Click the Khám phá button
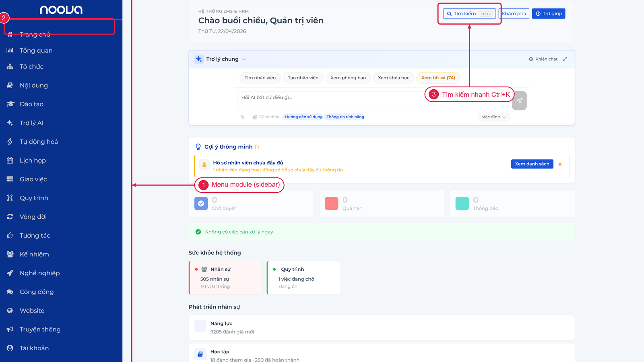The image size is (644, 362). 514,14
